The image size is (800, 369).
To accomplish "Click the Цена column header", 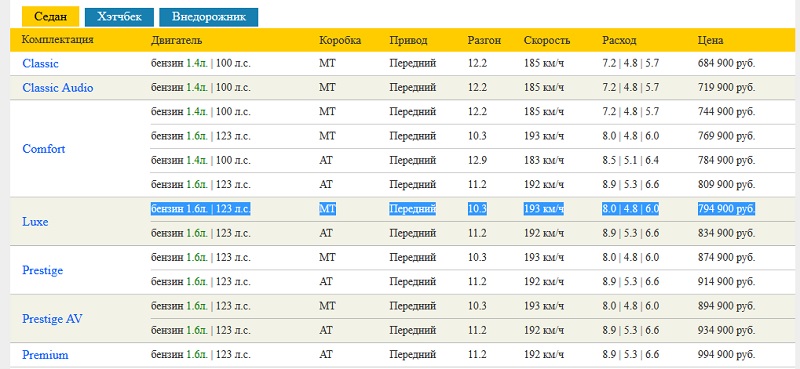I will [x=710, y=40].
